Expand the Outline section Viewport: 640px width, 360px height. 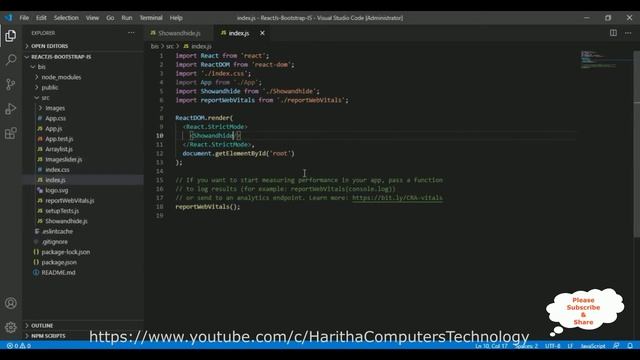(x=83, y=326)
